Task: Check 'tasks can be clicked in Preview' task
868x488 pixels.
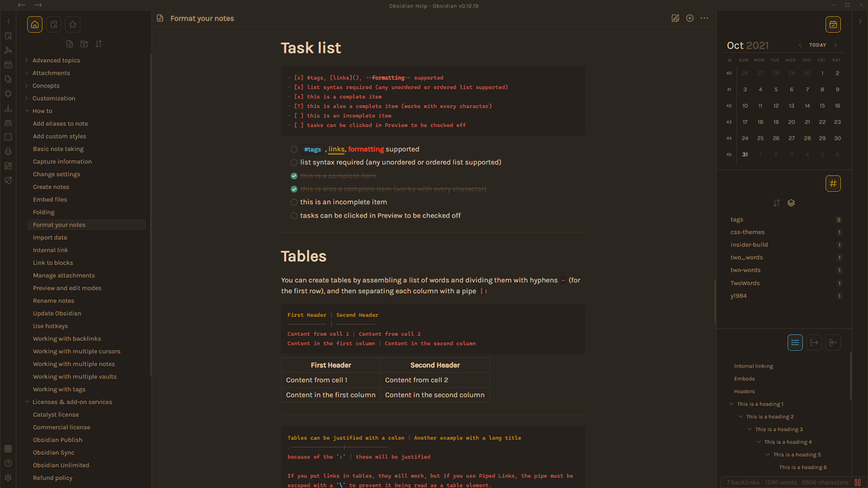Action: (x=294, y=216)
